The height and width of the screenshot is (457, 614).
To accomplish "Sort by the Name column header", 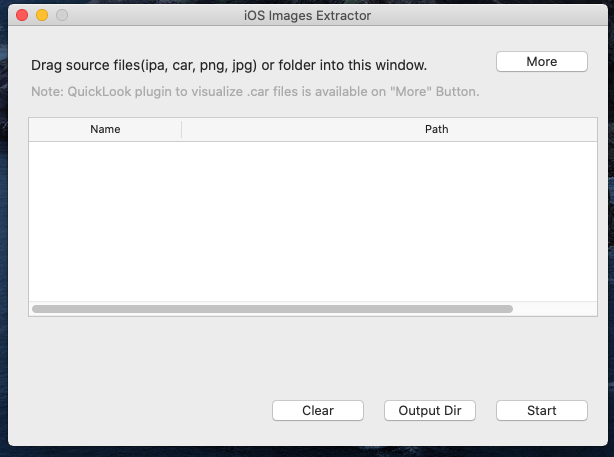I will (x=105, y=130).
